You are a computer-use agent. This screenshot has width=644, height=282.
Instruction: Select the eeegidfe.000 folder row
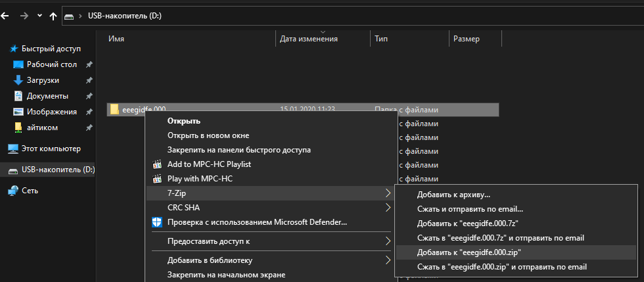303,110
